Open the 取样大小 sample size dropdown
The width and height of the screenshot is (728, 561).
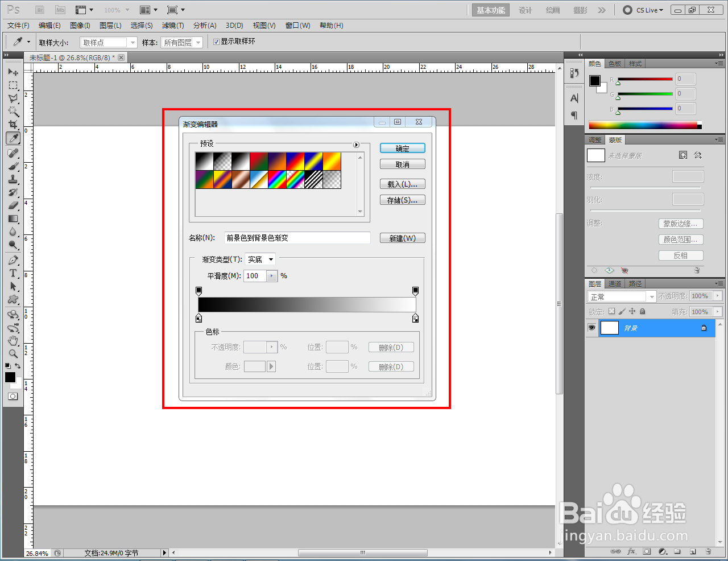(109, 42)
